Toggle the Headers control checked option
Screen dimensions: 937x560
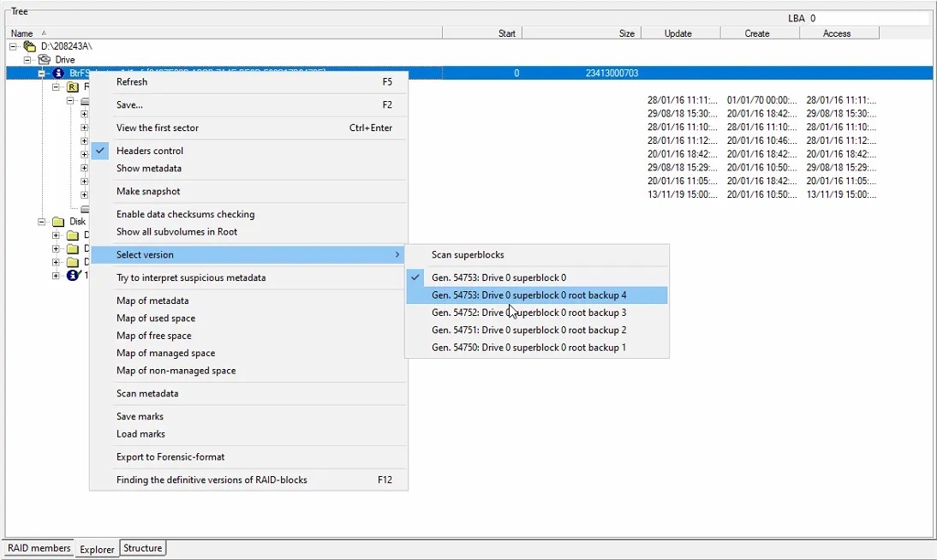click(x=150, y=151)
